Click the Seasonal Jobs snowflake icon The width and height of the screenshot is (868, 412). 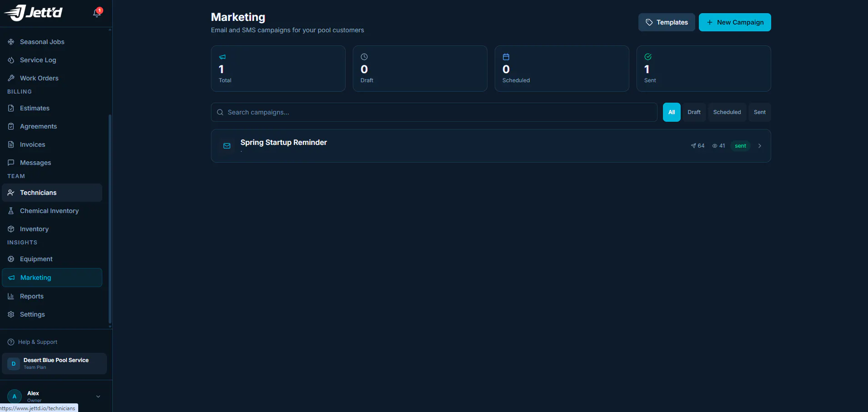coord(11,42)
